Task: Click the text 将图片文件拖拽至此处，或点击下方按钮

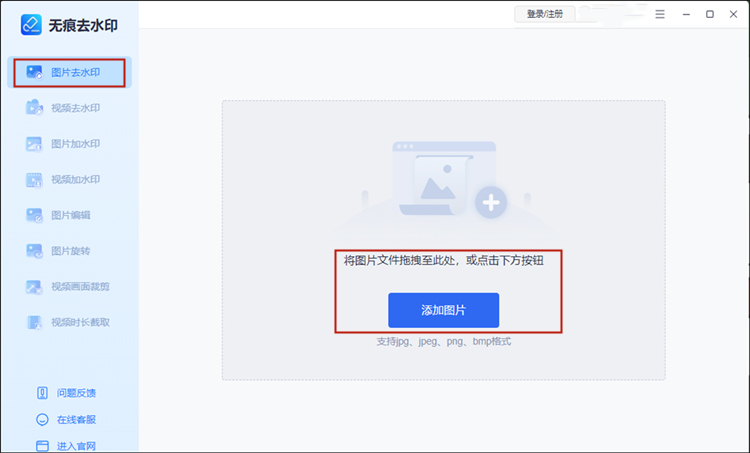Action: 443,261
